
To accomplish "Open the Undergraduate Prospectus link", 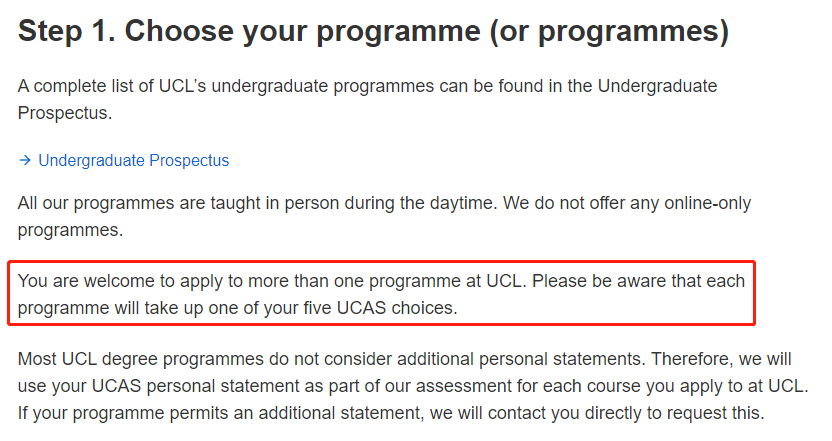I will [133, 160].
